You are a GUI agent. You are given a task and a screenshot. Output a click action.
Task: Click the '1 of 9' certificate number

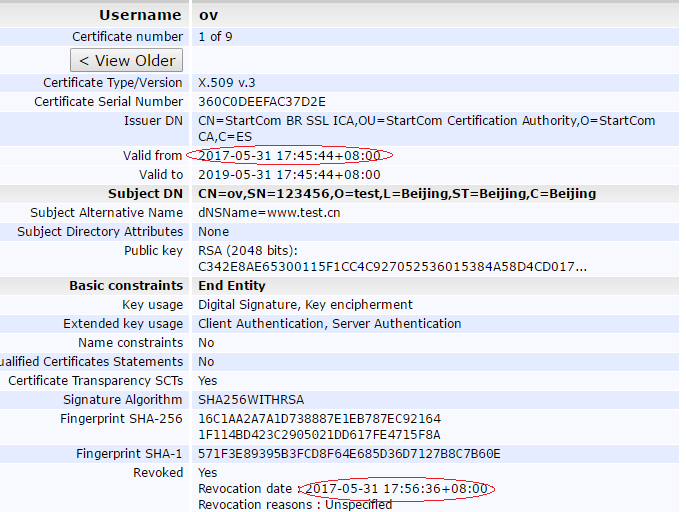[215, 37]
